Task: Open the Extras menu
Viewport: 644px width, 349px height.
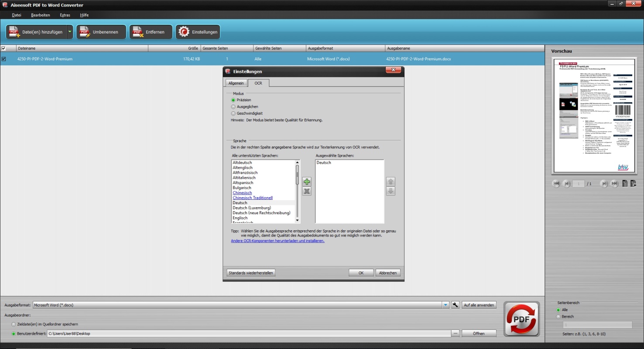Action: click(65, 15)
